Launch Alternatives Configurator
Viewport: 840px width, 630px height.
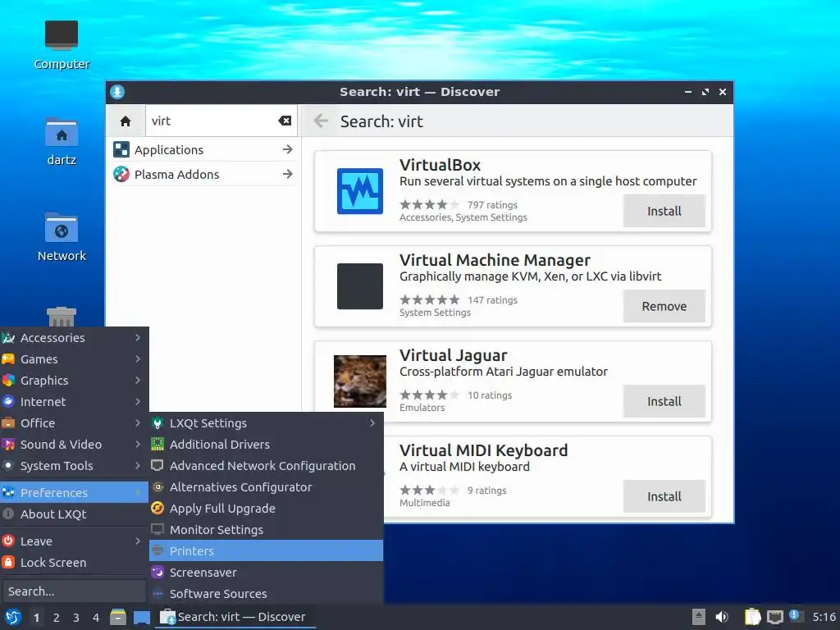pyautogui.click(x=267, y=487)
